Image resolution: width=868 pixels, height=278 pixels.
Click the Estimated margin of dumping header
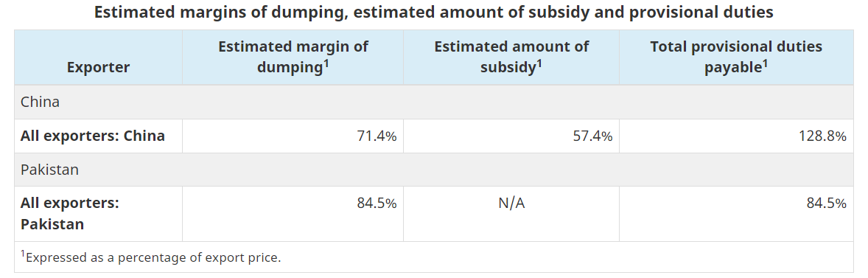click(293, 57)
